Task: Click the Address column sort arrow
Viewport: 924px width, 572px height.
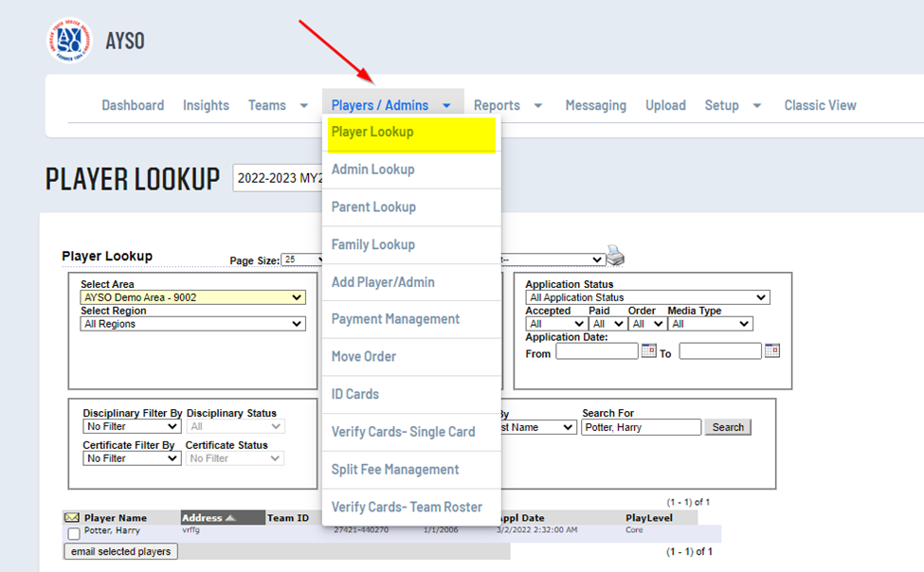Action: [x=232, y=518]
